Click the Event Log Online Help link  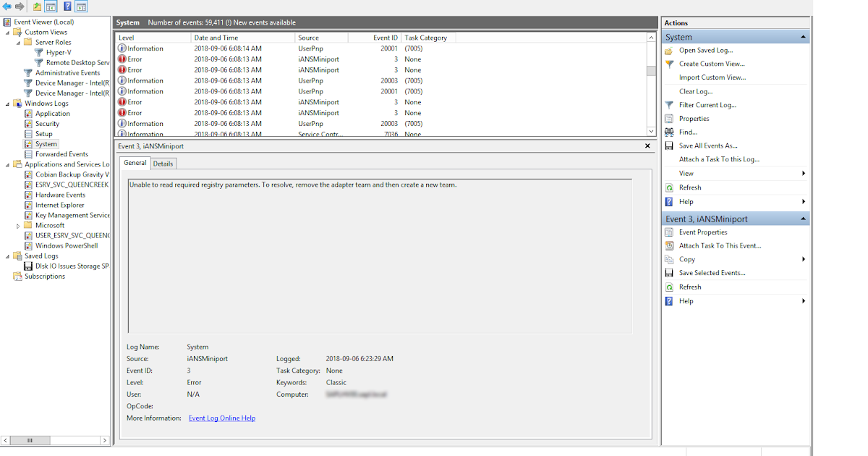tap(221, 418)
